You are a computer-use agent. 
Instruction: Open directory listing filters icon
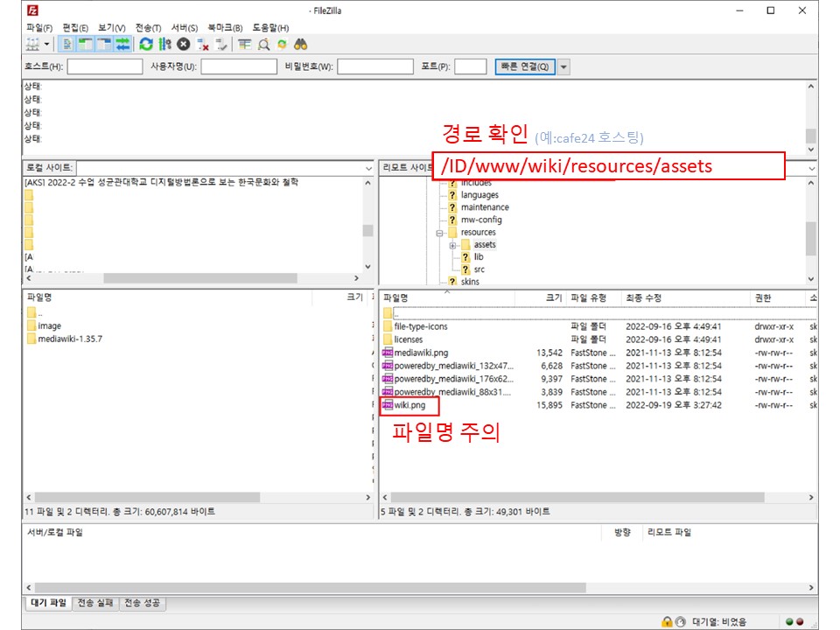244,44
